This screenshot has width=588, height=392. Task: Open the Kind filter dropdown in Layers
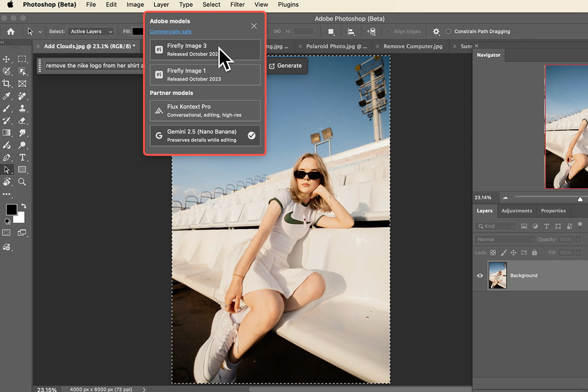(x=495, y=226)
